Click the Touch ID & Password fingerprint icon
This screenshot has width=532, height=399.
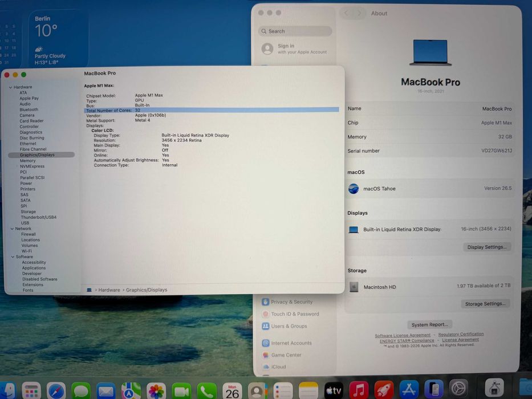point(266,314)
